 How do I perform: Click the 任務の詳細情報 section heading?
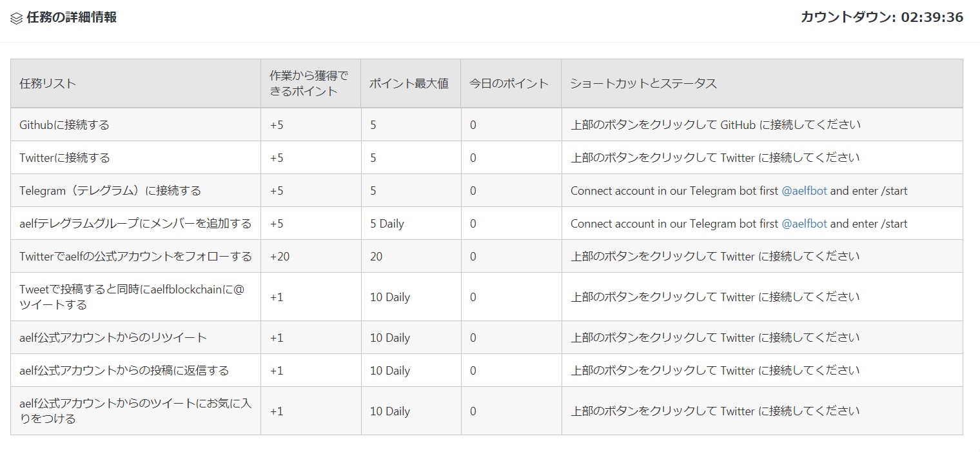pos(72,17)
